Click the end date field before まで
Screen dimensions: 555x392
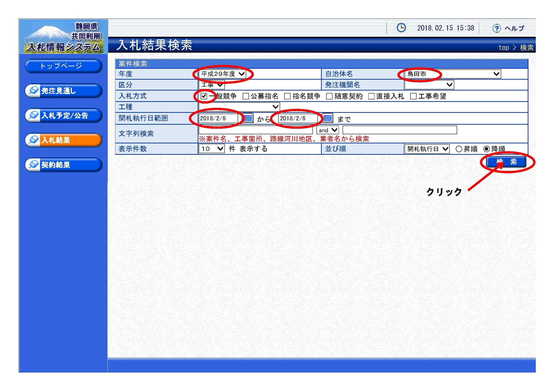[298, 118]
